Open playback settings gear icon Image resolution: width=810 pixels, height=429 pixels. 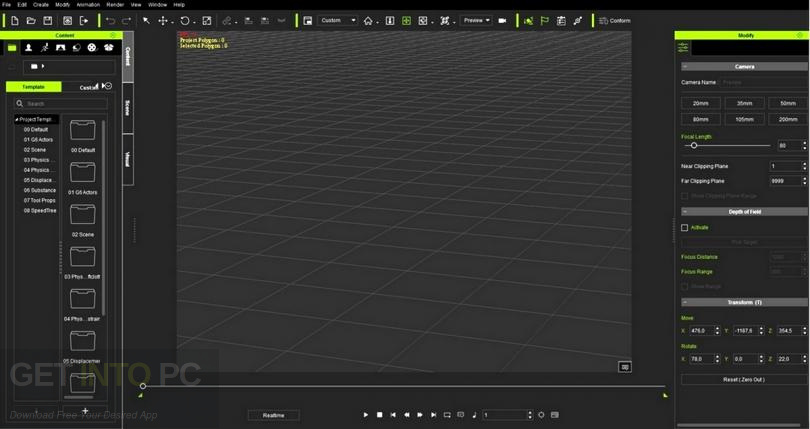coord(541,415)
